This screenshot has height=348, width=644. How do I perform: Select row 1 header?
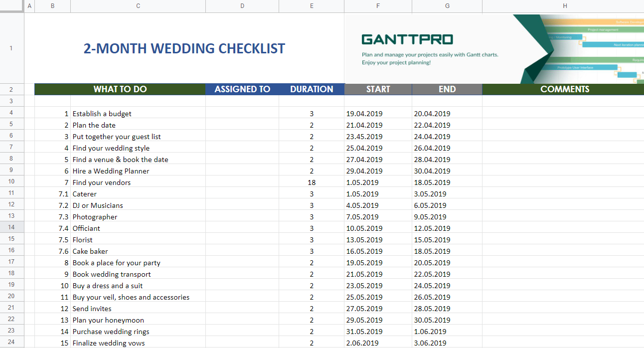pyautogui.click(x=11, y=48)
